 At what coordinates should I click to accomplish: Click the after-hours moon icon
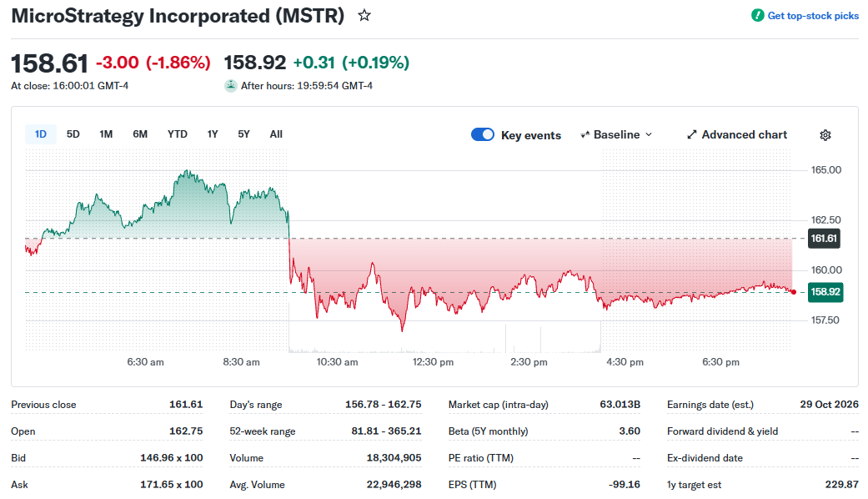[x=230, y=86]
